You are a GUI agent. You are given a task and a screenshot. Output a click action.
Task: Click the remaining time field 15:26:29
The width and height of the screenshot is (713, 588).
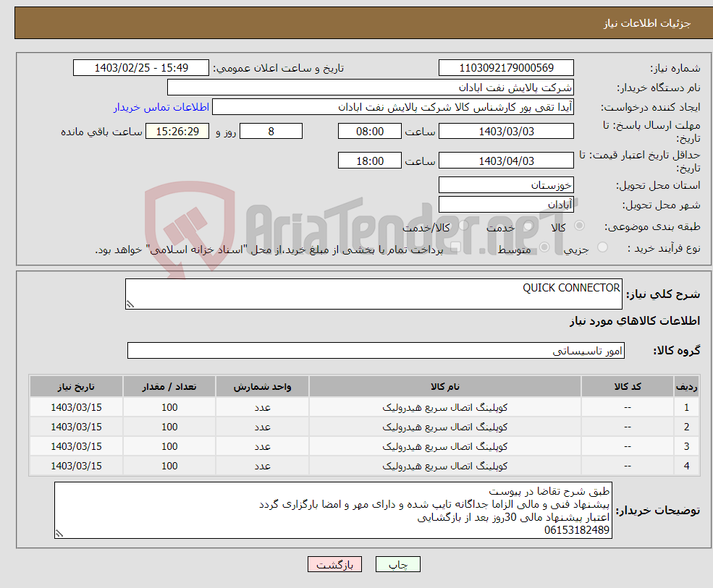pos(177,132)
